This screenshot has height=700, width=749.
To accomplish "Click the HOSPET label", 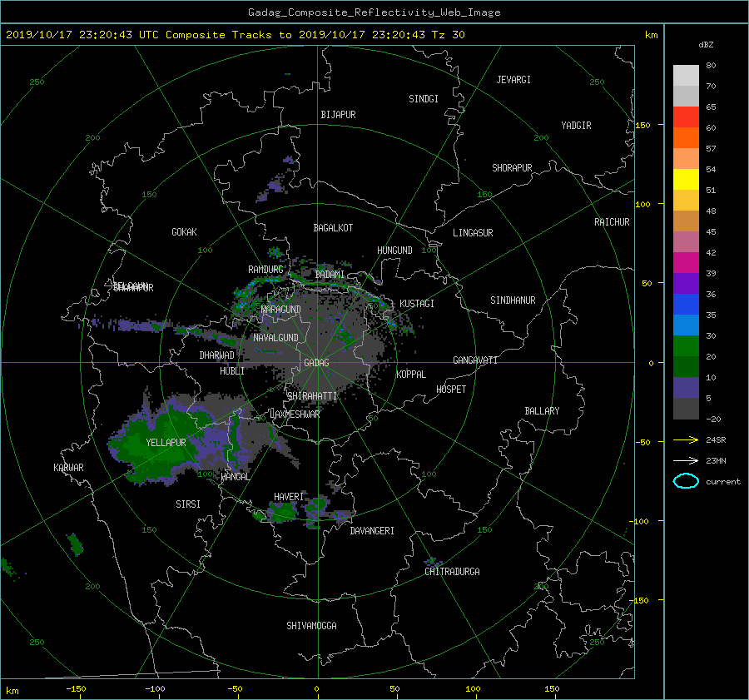I will (x=451, y=390).
